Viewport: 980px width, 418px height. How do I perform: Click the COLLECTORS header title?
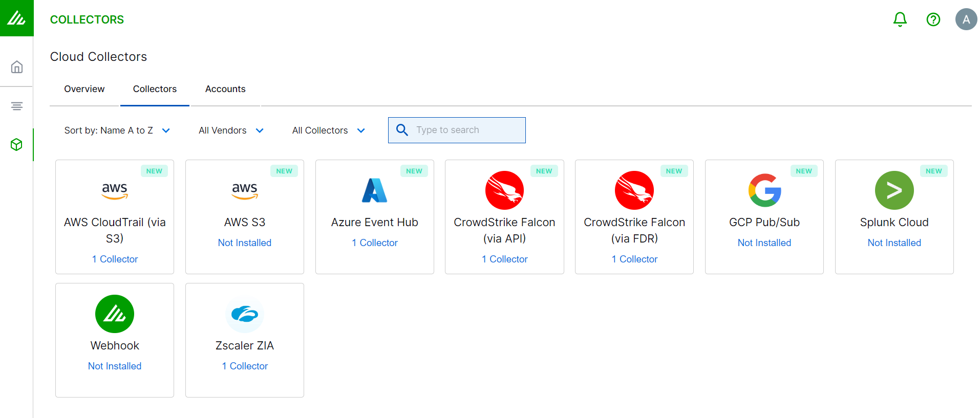coord(87,19)
